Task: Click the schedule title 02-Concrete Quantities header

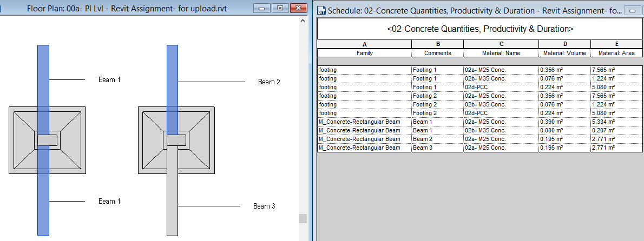Action: 480,29
